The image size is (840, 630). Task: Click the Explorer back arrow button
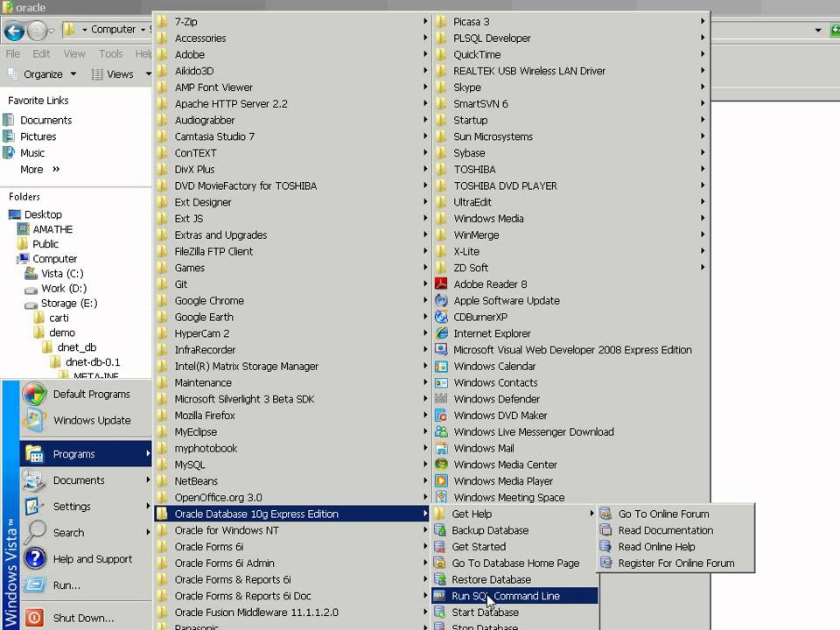point(15,31)
